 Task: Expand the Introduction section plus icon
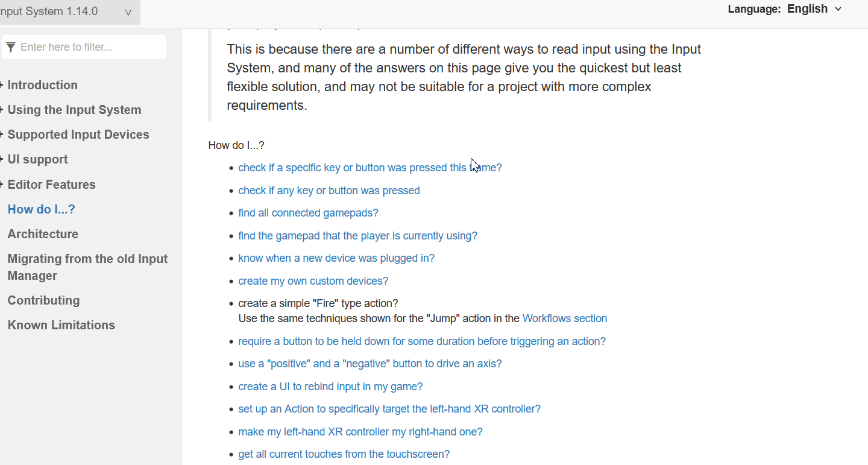click(x=2, y=85)
